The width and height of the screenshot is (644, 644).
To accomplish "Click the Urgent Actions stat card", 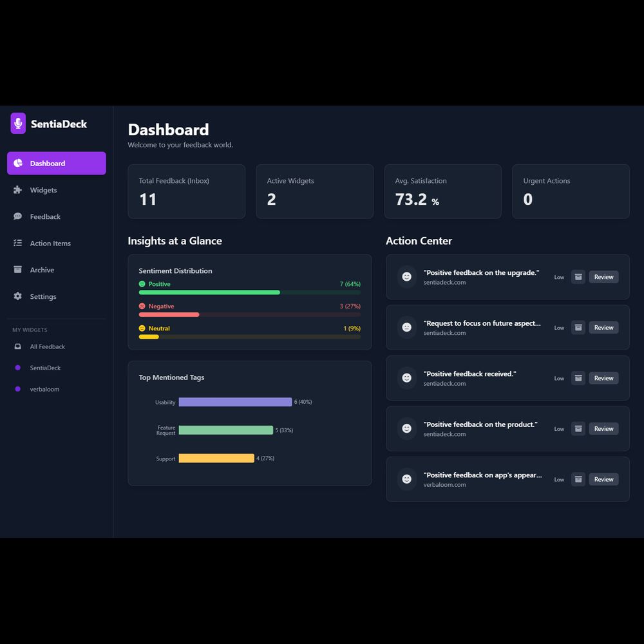I will click(x=571, y=191).
